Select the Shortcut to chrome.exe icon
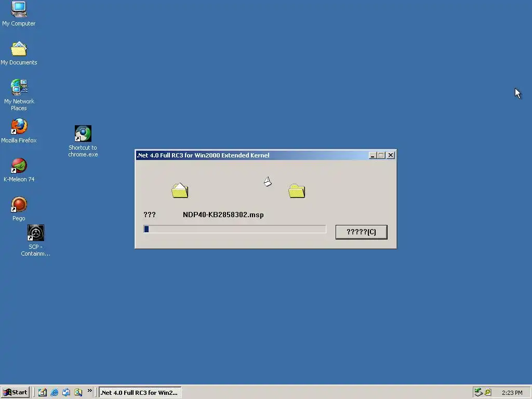This screenshot has height=399, width=532. click(83, 141)
